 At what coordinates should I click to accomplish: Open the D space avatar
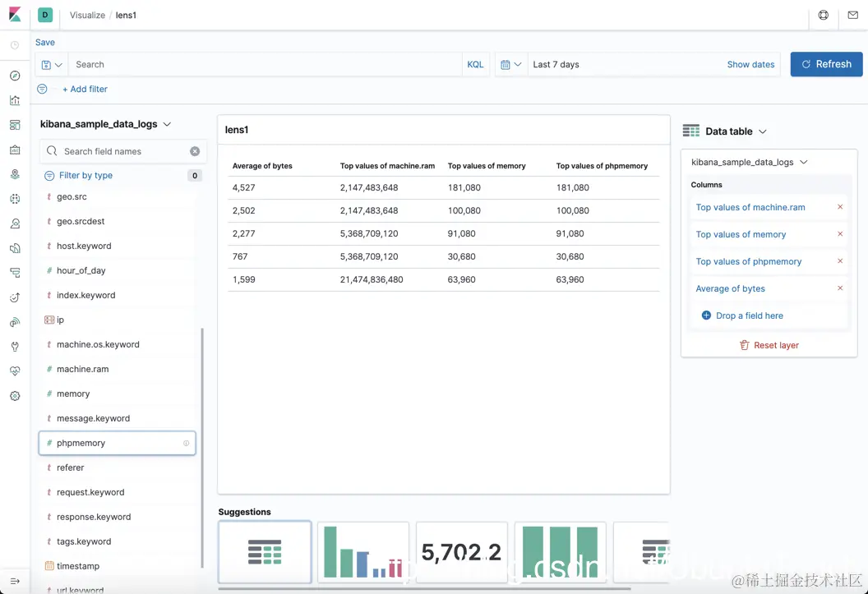point(45,15)
